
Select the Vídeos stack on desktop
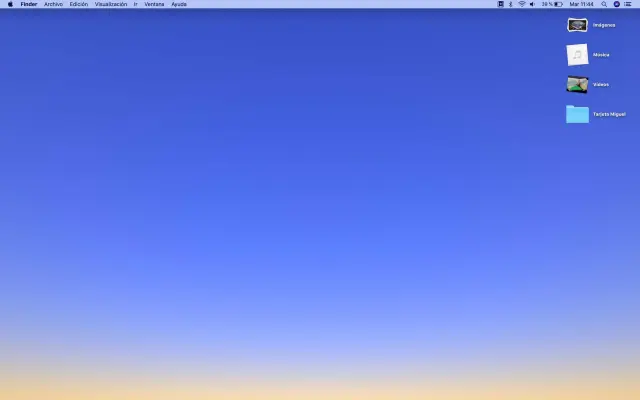577,84
